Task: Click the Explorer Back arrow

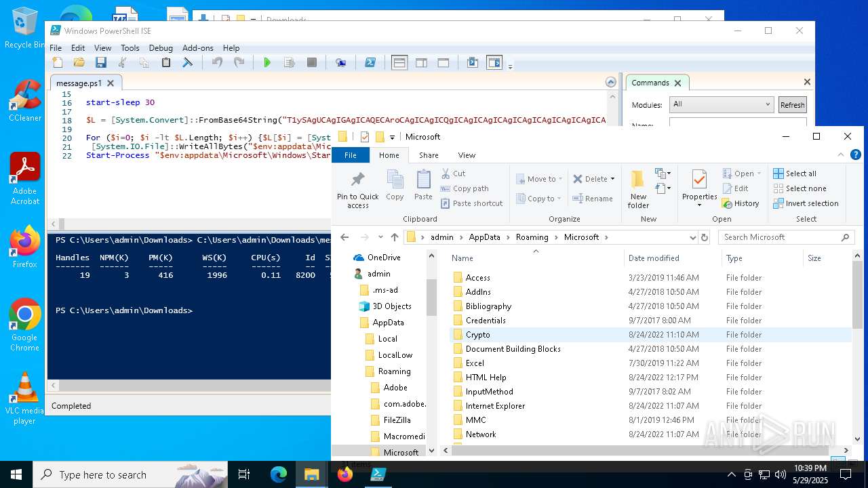Action: click(344, 237)
